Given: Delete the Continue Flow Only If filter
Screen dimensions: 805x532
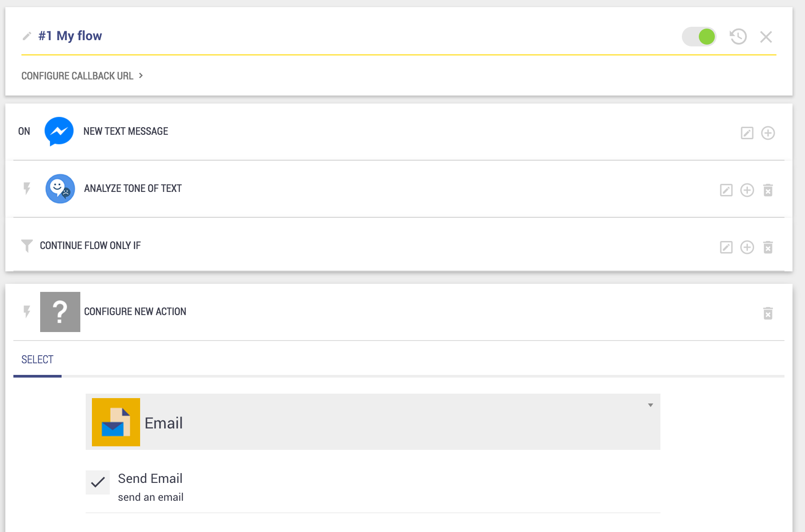Looking at the screenshot, I should [768, 247].
